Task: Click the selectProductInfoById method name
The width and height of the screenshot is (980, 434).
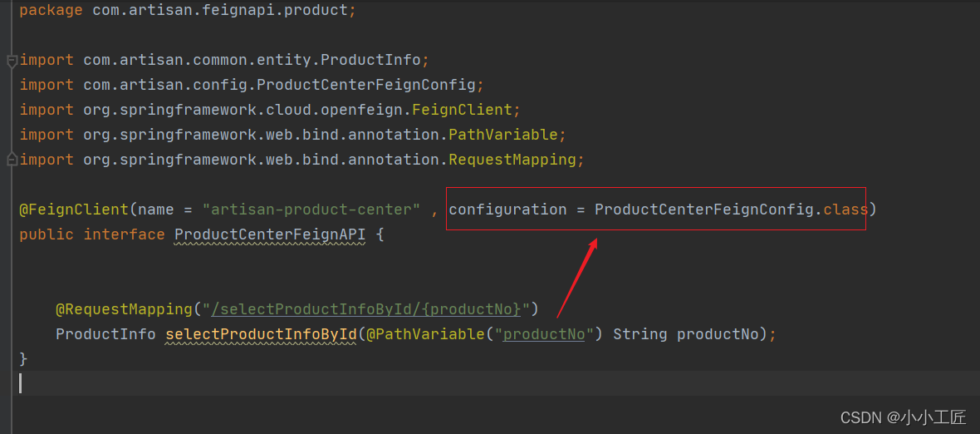Action: click(x=261, y=334)
